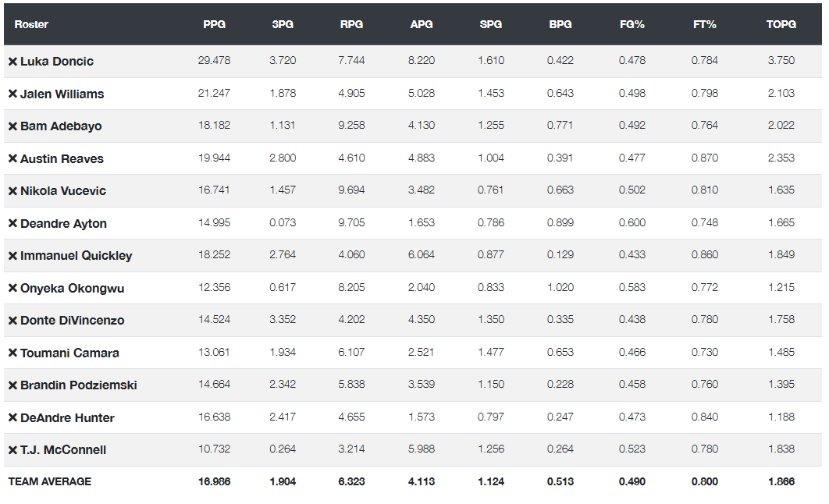Click X icon next to Immanuel Quickley
829x504 pixels.
tap(12, 256)
